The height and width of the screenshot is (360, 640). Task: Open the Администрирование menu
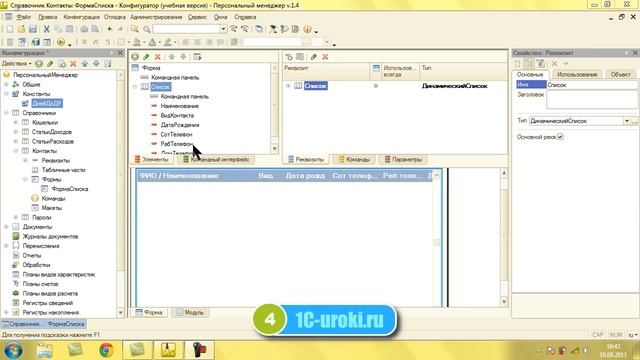156,17
